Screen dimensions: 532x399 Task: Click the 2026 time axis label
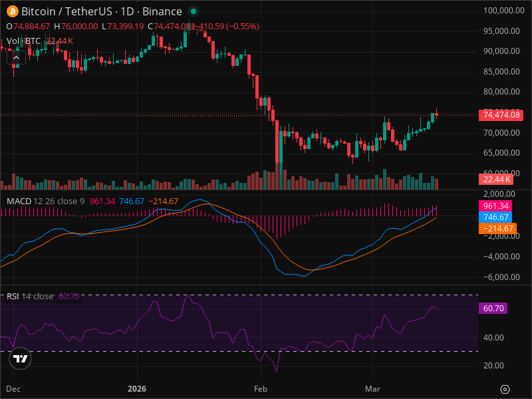click(137, 389)
